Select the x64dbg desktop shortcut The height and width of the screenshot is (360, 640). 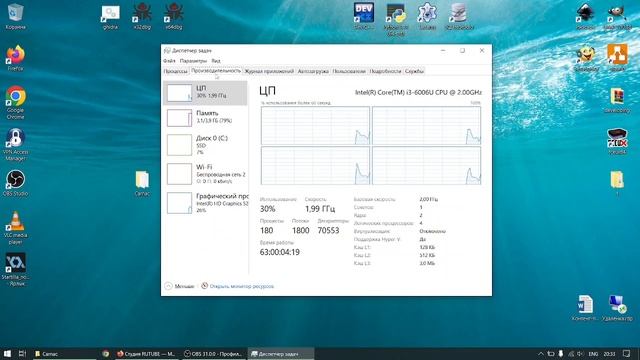pyautogui.click(x=174, y=16)
